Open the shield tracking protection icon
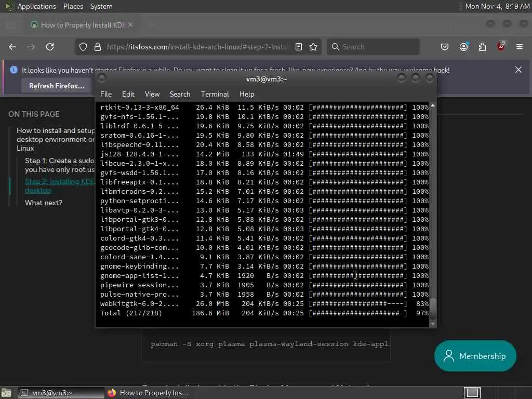This screenshot has height=399, width=532. point(83,47)
